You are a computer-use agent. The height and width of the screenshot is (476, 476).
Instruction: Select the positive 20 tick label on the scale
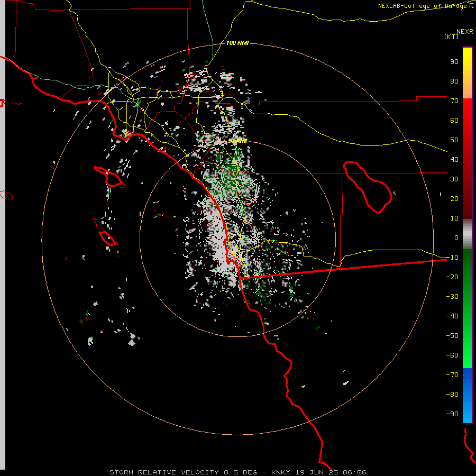tap(454, 198)
